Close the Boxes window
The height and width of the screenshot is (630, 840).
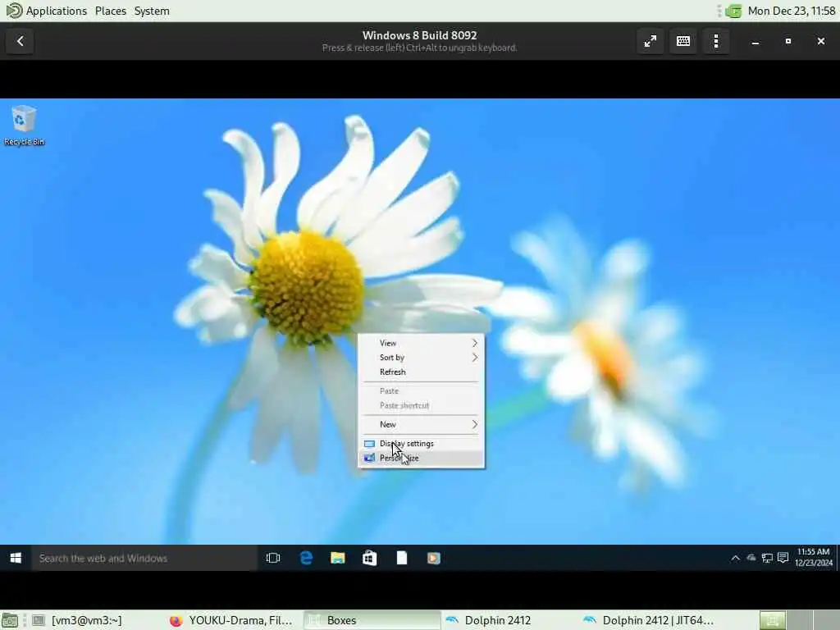[x=820, y=41]
